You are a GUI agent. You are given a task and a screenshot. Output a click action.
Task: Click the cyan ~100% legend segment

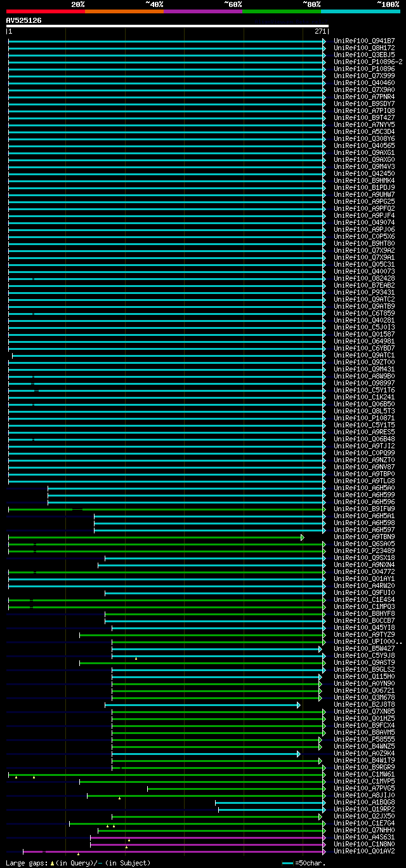360,11
